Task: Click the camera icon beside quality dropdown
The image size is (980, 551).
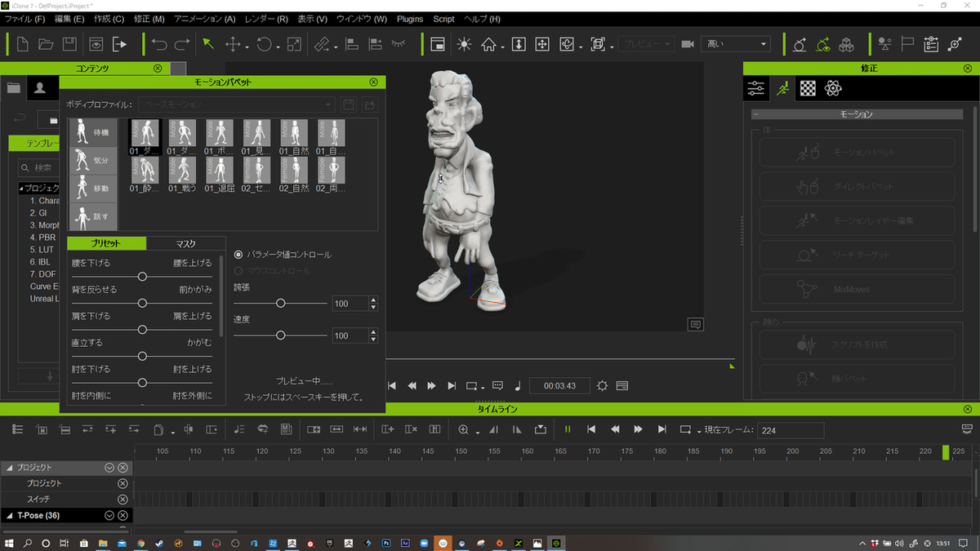Action: pyautogui.click(x=688, y=44)
